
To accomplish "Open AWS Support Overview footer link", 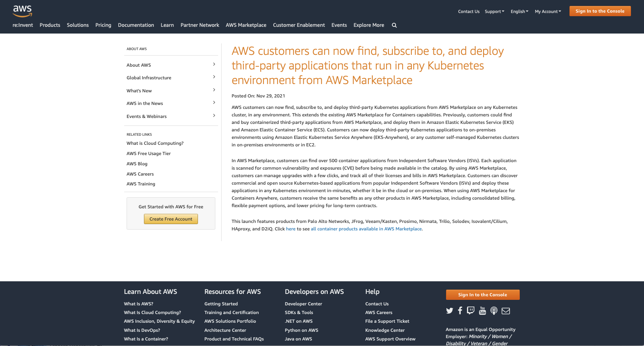I will point(390,339).
